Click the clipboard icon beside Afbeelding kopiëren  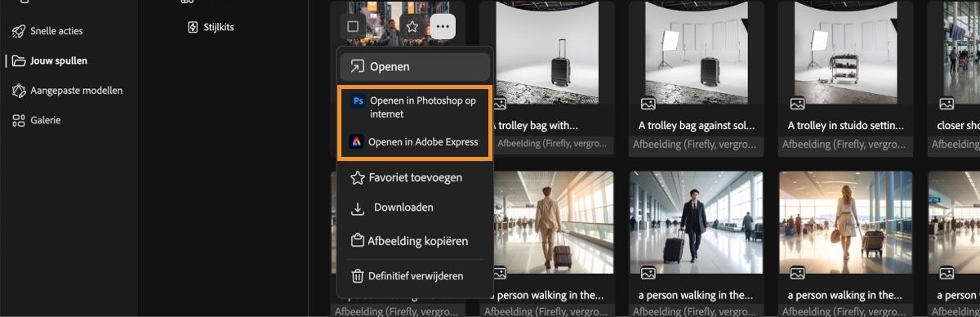pos(357,241)
